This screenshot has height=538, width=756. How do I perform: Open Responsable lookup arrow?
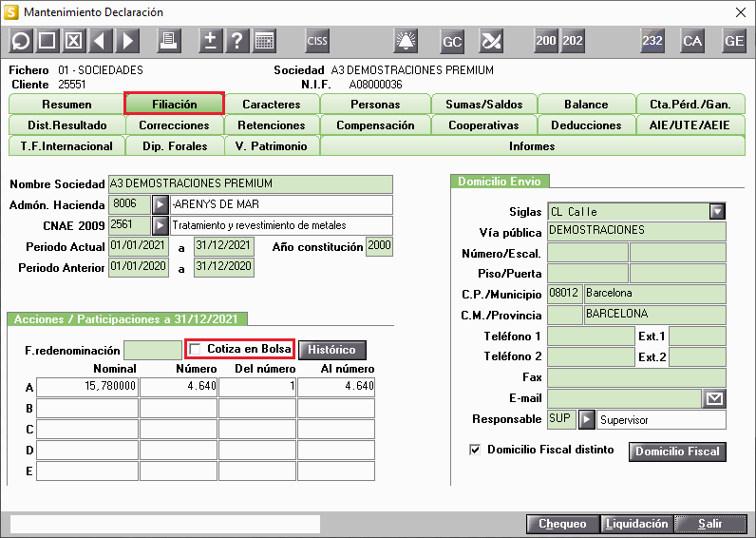tap(586, 419)
